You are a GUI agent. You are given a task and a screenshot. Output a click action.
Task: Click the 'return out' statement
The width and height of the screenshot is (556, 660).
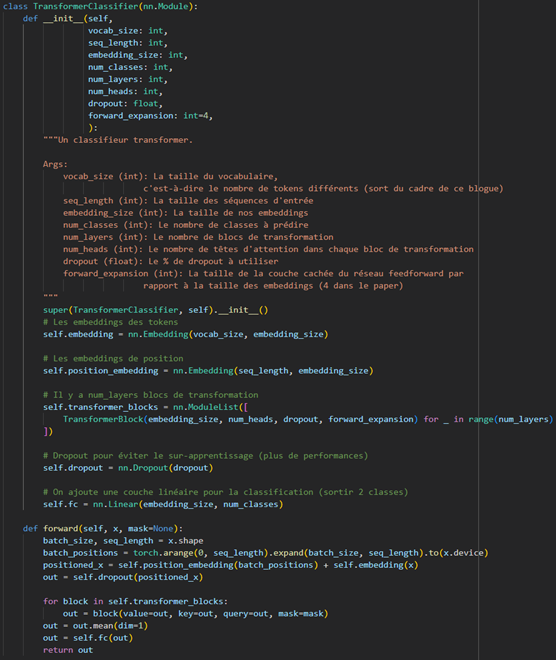pos(68,650)
